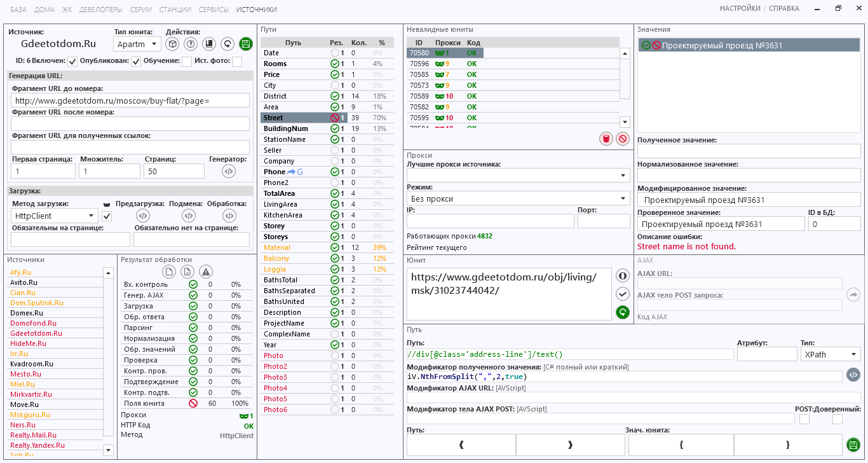Open the Режим proxy mode dropdown
Viewport: 868px width, 463px height.
517,199
